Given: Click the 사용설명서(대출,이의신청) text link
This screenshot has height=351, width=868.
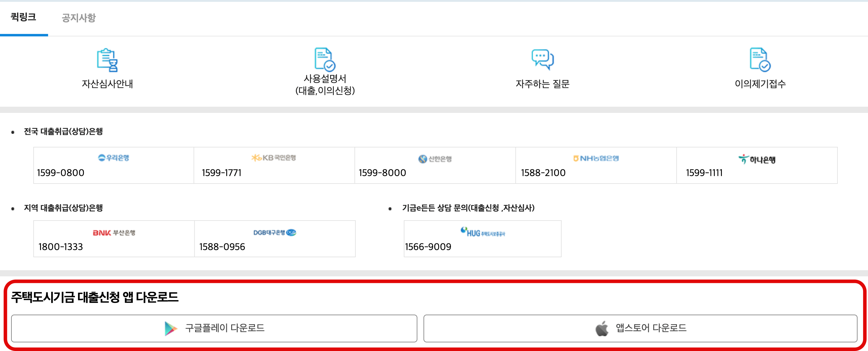Looking at the screenshot, I should pyautogui.click(x=325, y=84).
